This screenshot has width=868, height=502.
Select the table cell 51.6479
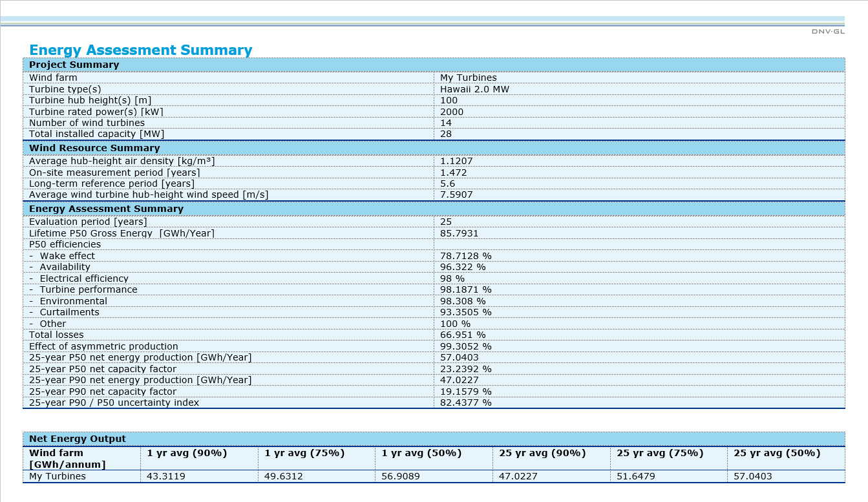[635, 477]
